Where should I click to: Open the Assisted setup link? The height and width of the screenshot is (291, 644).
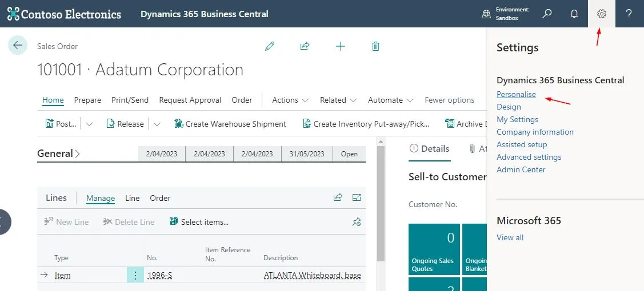522,144
